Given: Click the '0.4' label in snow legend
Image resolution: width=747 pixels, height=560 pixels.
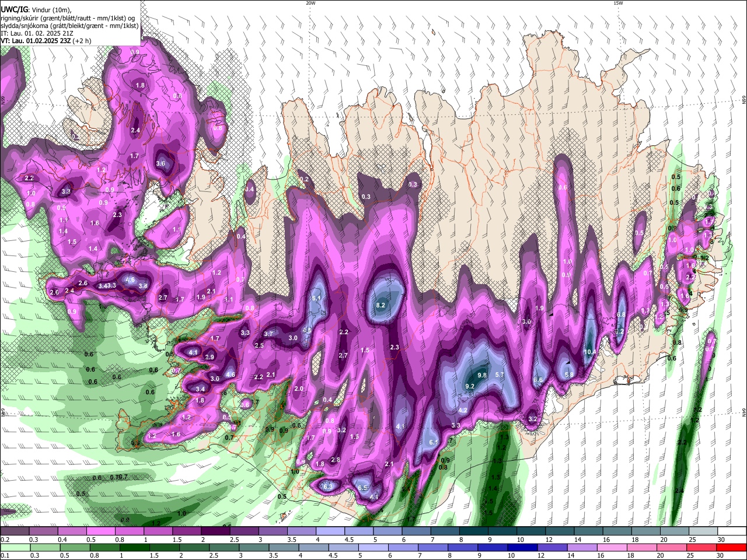Looking at the screenshot, I should (62, 540).
